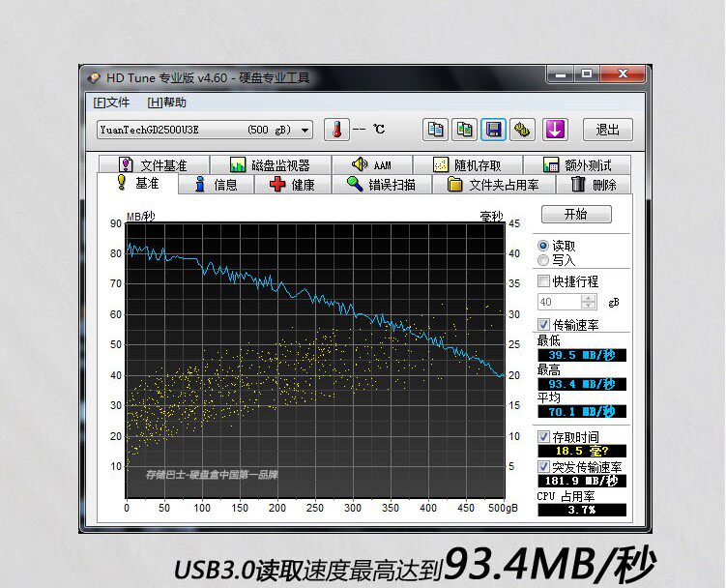This screenshot has width=726, height=588.
Task: Uncheck the 传输速率 transfer rate checkbox
Action: [543, 324]
